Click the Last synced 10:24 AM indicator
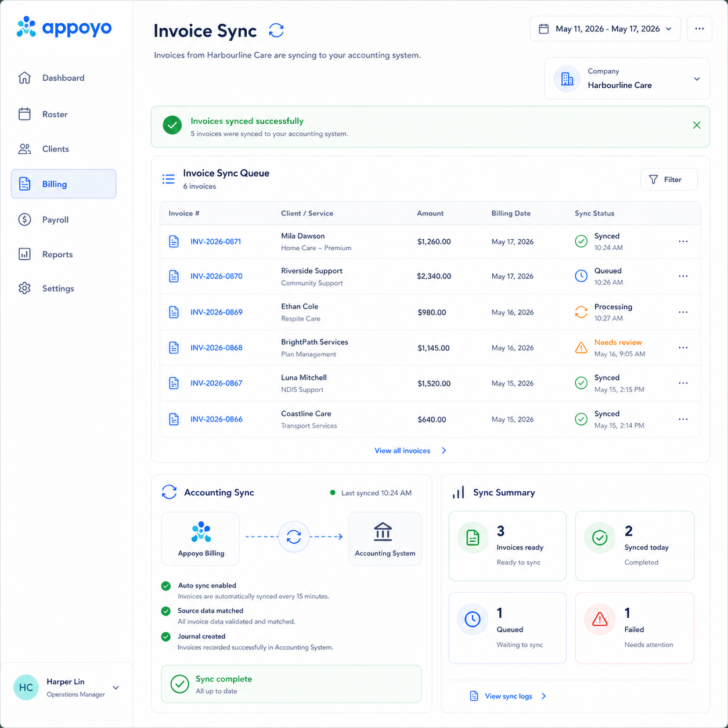 371,493
